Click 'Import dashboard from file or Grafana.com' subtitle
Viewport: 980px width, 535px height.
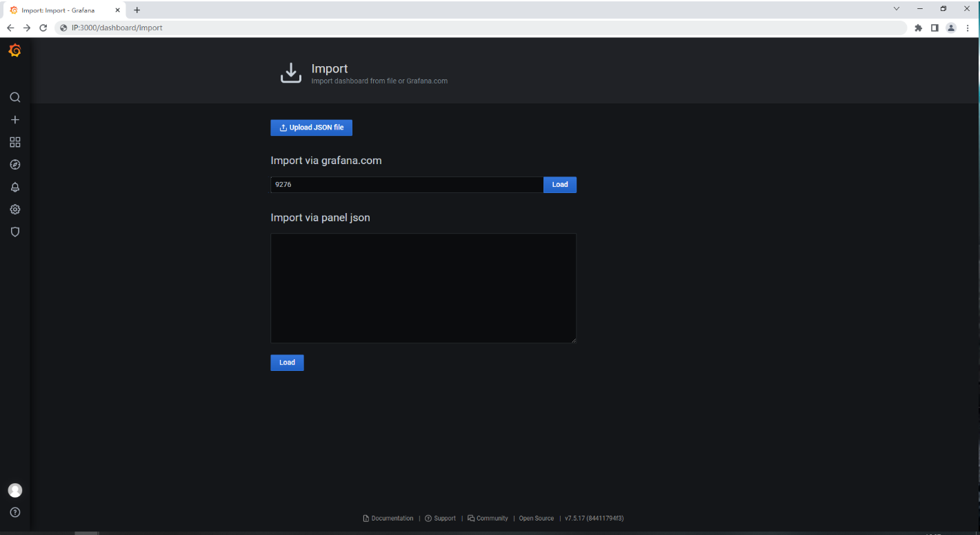379,81
